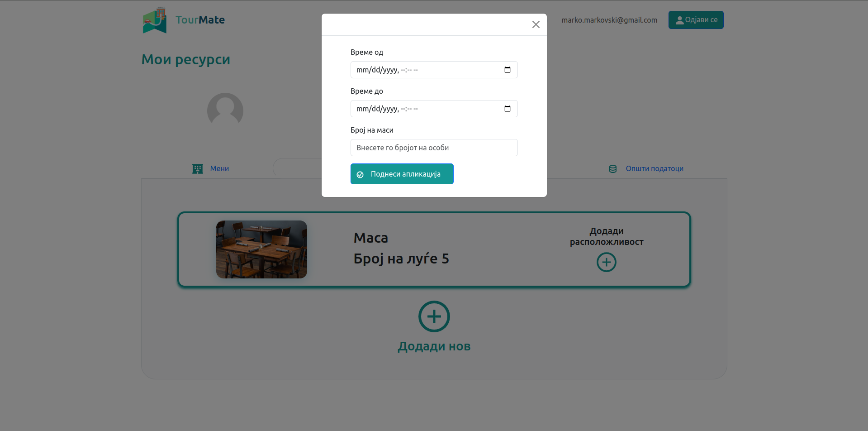868x431 pixels.
Task: Switch to the Мени tab
Action: point(219,168)
